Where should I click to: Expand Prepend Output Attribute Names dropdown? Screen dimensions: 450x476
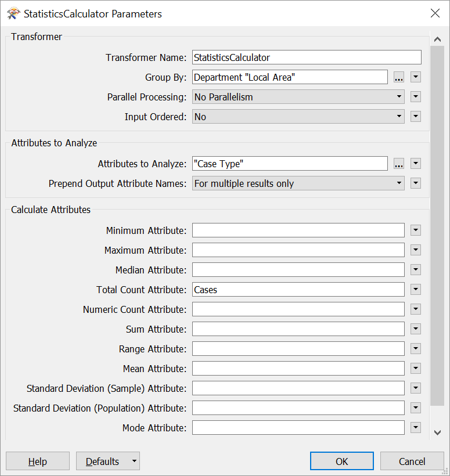pyautogui.click(x=298, y=183)
